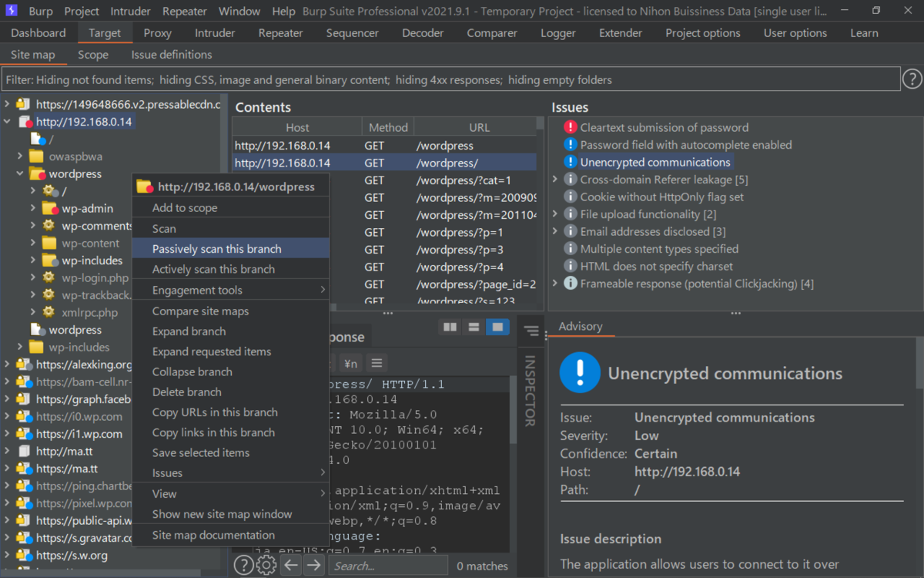Viewport: 924px width, 578px height.
Task: Open Engagement tools submenu
Action: (x=231, y=290)
